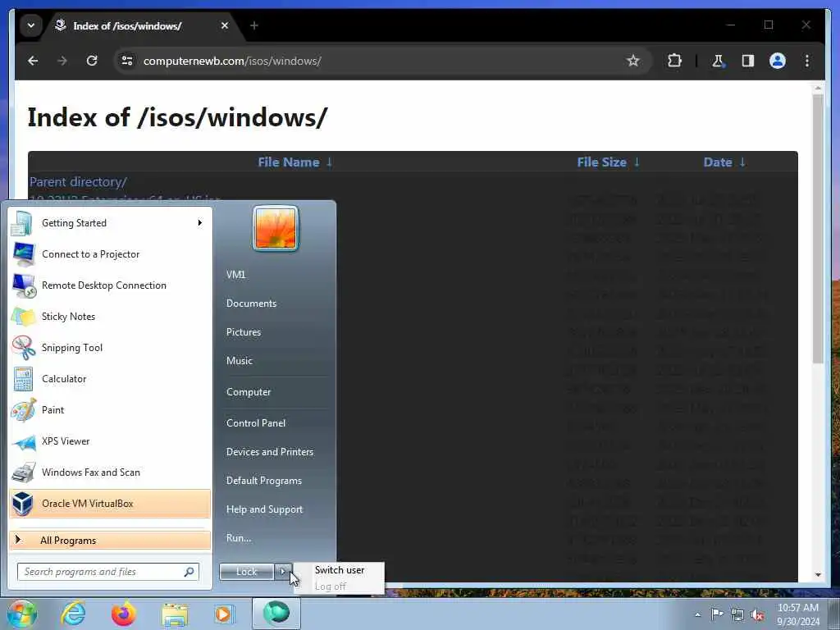This screenshot has width=840, height=630.
Task: Open the Run... dialog
Action: pyautogui.click(x=239, y=538)
